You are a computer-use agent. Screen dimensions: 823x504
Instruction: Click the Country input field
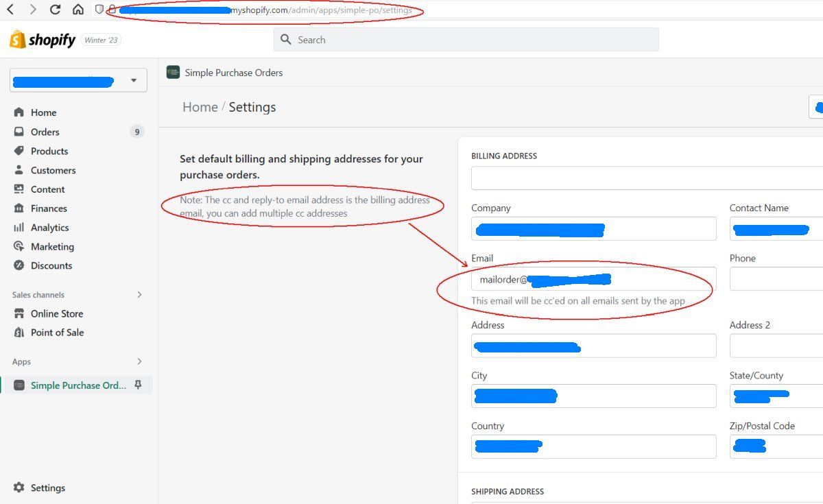594,446
